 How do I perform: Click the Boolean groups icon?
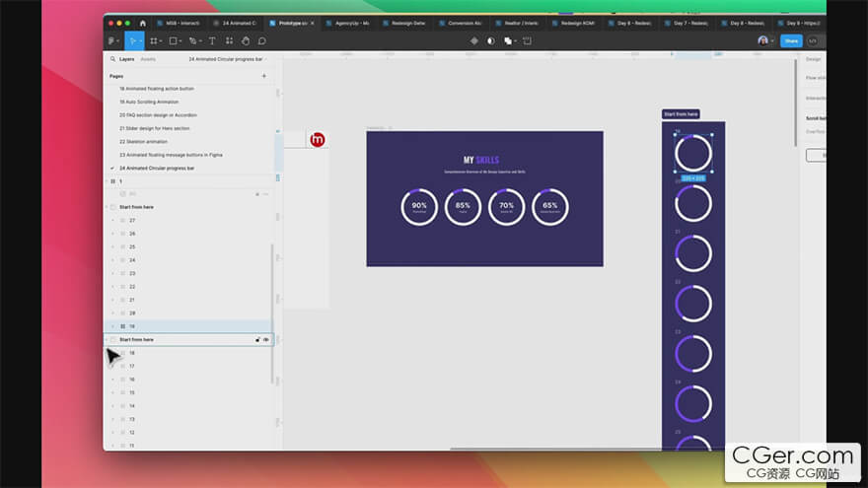(507, 41)
